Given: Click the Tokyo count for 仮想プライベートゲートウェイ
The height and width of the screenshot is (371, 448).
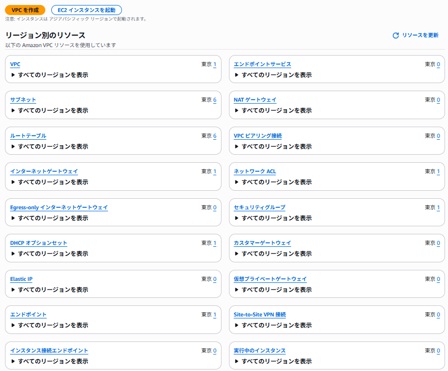Looking at the screenshot, I should coord(438,279).
